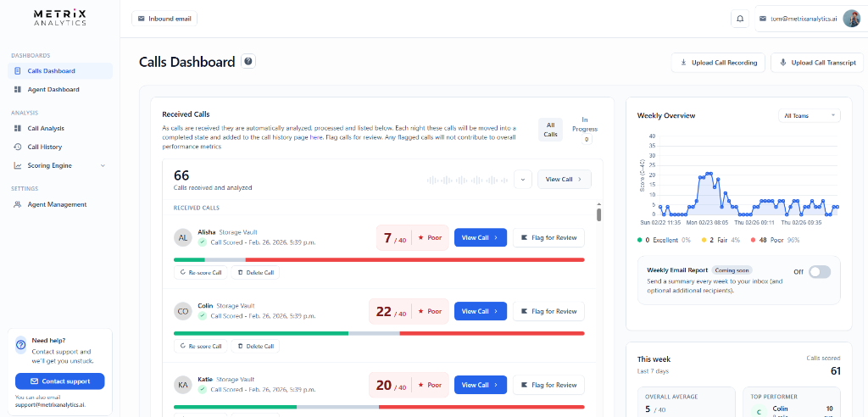Screen dimensions: 868x417
Task: Expand the Scoring Engine menu chevron
Action: (103, 165)
